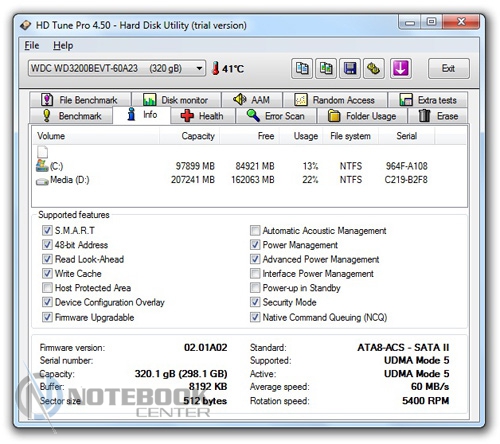Click the copy info to clipboard icon

(x=302, y=69)
